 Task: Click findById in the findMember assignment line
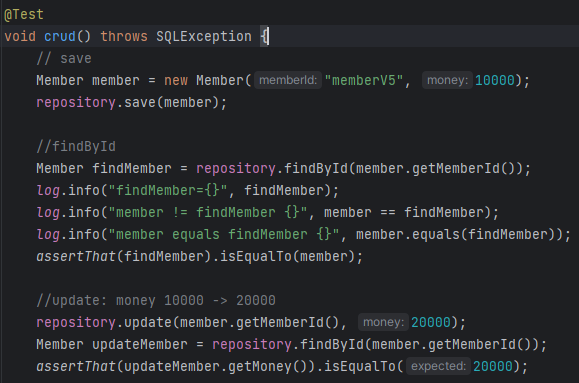(x=316, y=168)
